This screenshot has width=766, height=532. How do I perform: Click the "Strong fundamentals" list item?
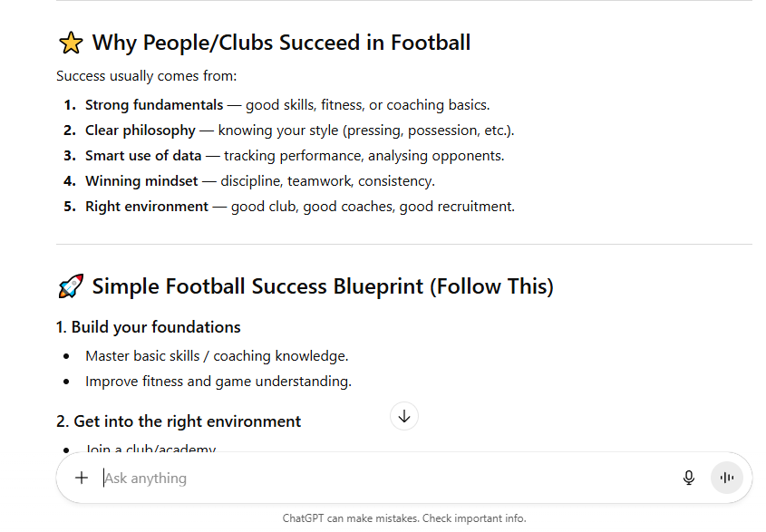[x=154, y=104]
